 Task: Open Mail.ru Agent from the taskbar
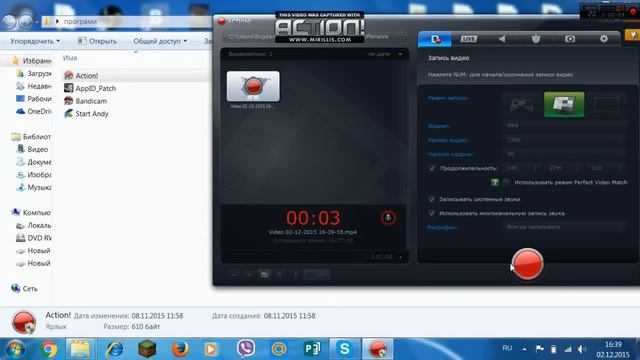click(x=279, y=349)
